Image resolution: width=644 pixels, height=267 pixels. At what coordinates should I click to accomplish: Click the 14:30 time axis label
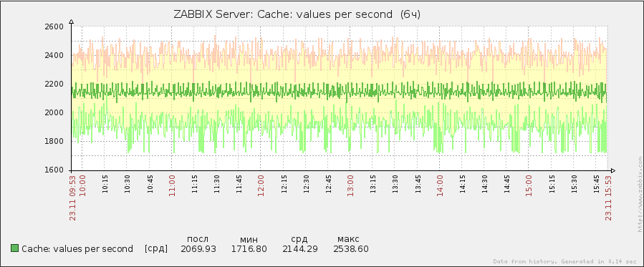point(485,184)
